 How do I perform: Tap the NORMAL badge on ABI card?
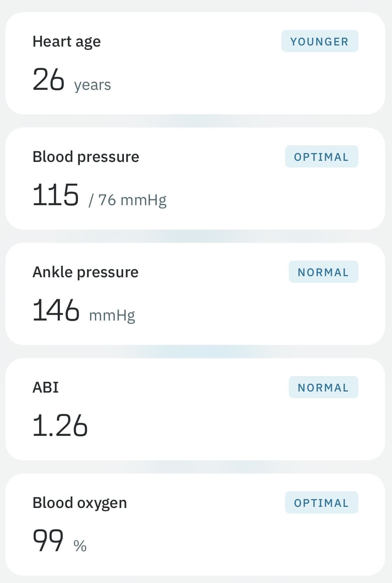[x=323, y=387]
